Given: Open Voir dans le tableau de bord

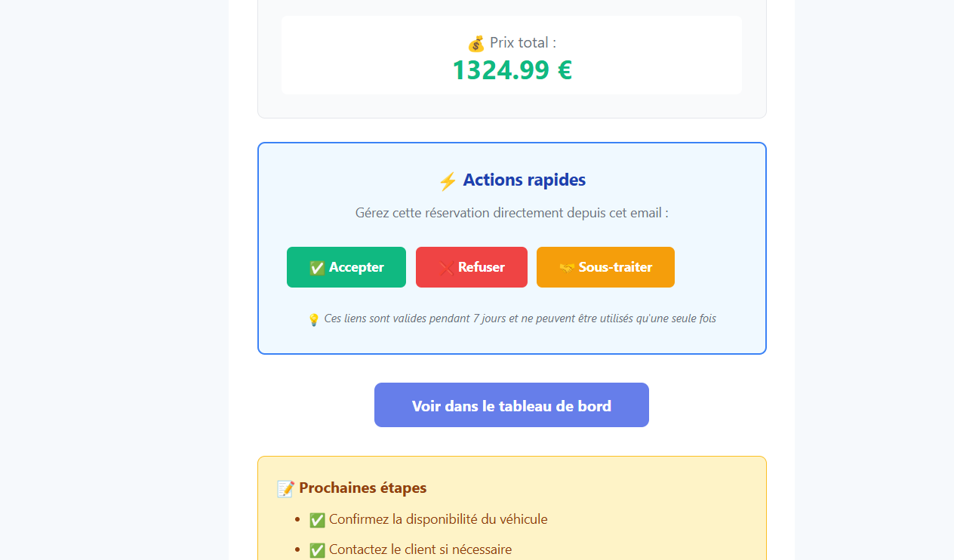Looking at the screenshot, I should click(512, 405).
